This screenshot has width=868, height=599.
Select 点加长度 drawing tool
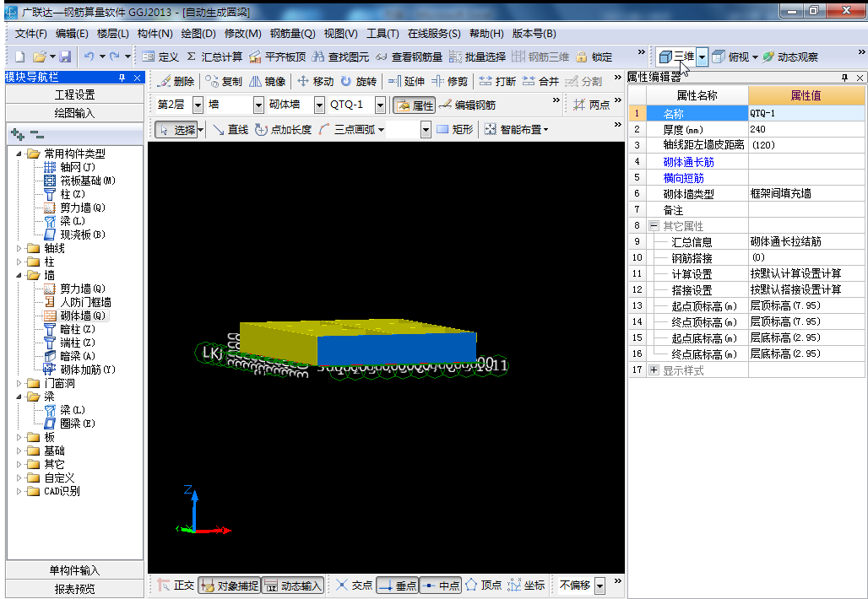[x=284, y=129]
